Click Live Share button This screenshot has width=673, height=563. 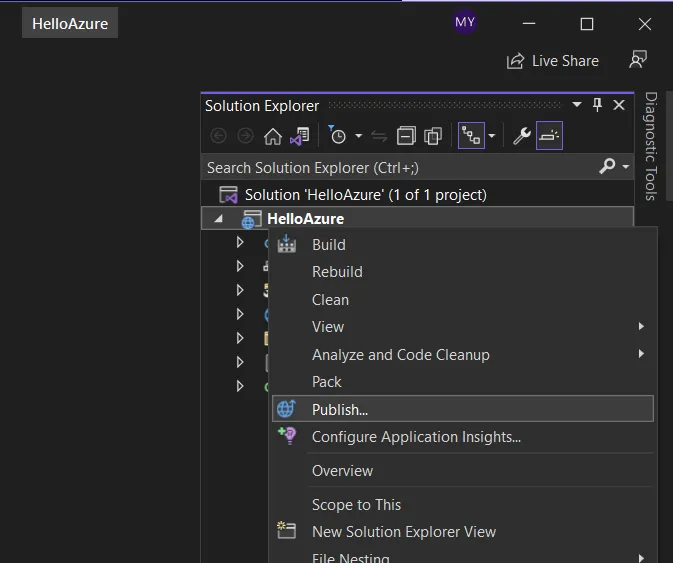[553, 61]
